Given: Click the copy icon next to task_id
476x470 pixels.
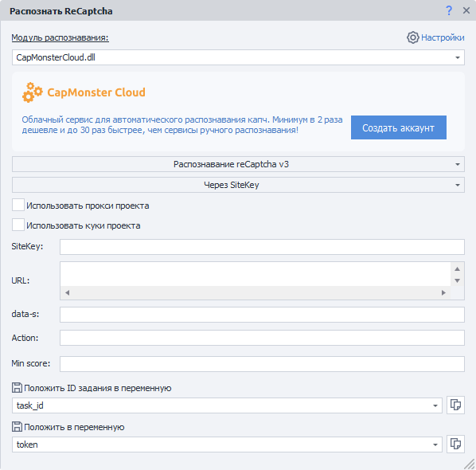Looking at the screenshot, I should pyautogui.click(x=455, y=405).
